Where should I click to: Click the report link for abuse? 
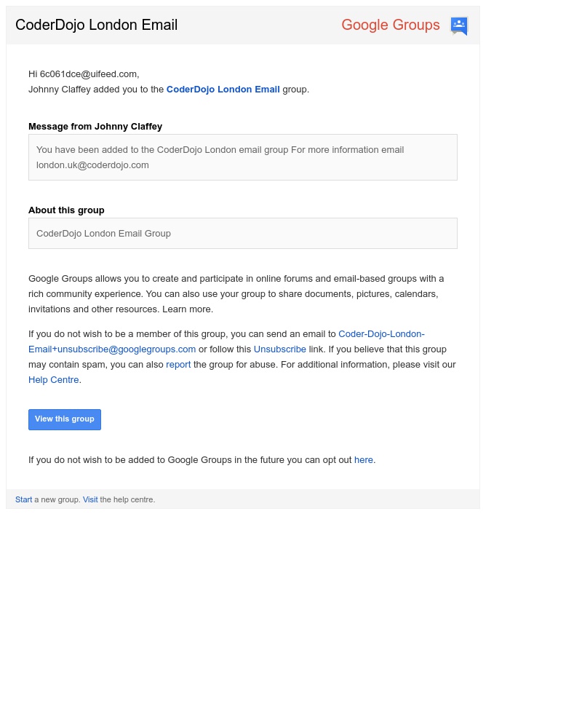click(178, 365)
